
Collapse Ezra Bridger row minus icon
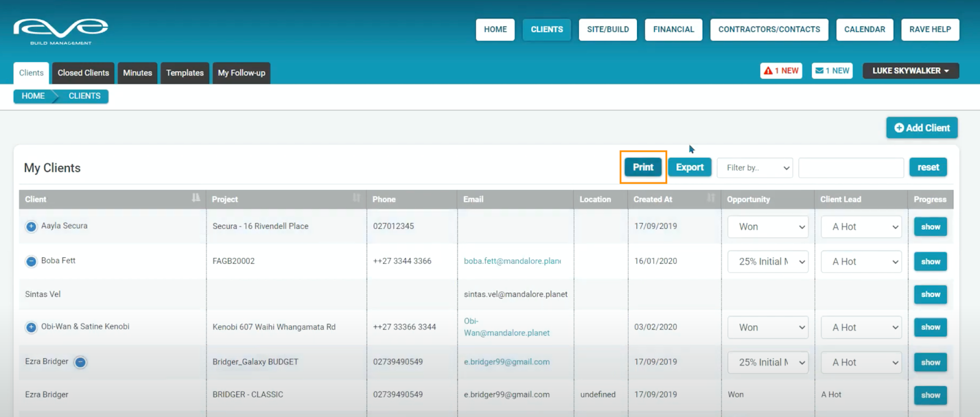point(80,363)
